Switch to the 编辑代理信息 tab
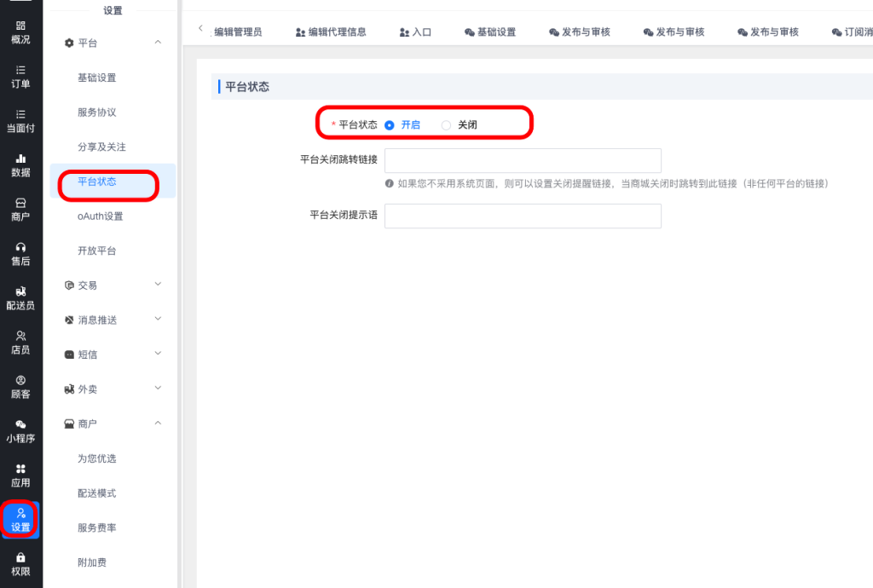 [x=331, y=32]
